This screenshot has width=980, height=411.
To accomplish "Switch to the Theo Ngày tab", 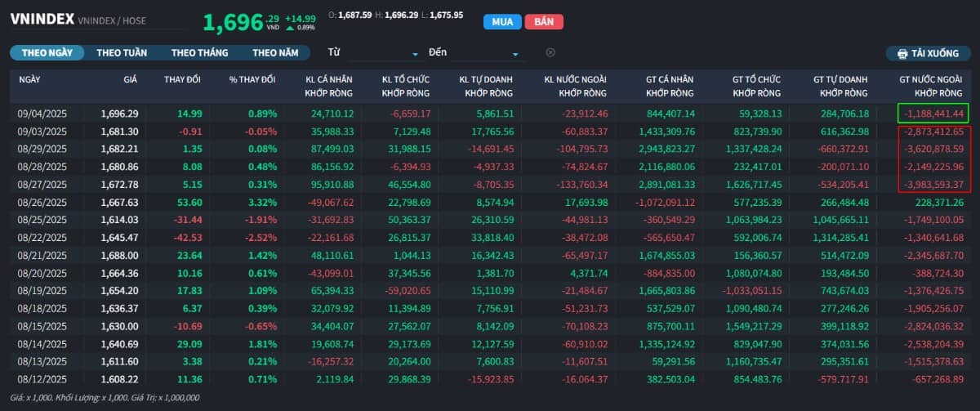I will point(47,52).
